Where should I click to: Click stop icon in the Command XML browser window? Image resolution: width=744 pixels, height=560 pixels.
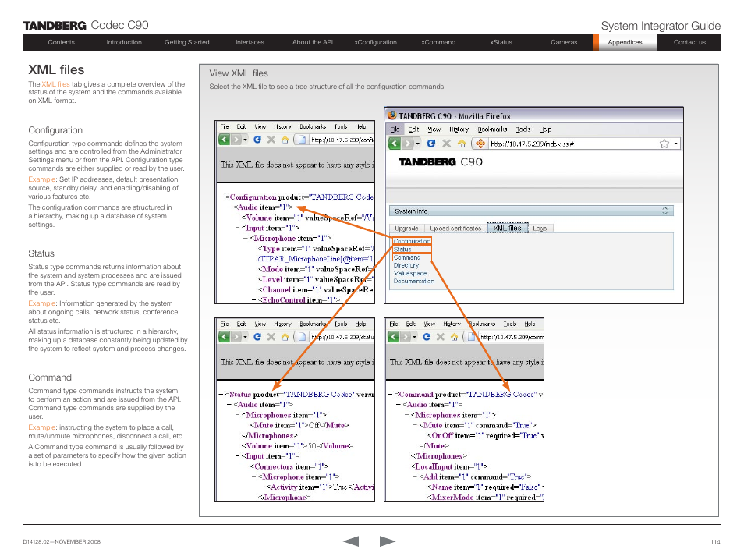441,337
